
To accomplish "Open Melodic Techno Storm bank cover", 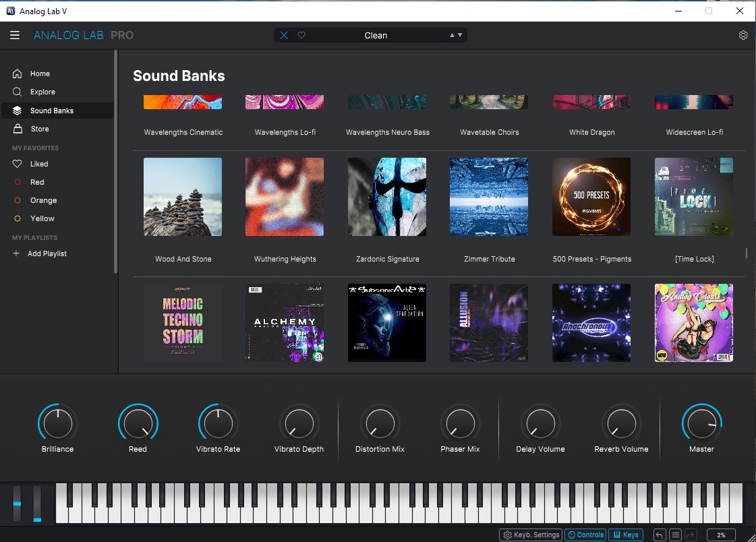I will pyautogui.click(x=183, y=323).
